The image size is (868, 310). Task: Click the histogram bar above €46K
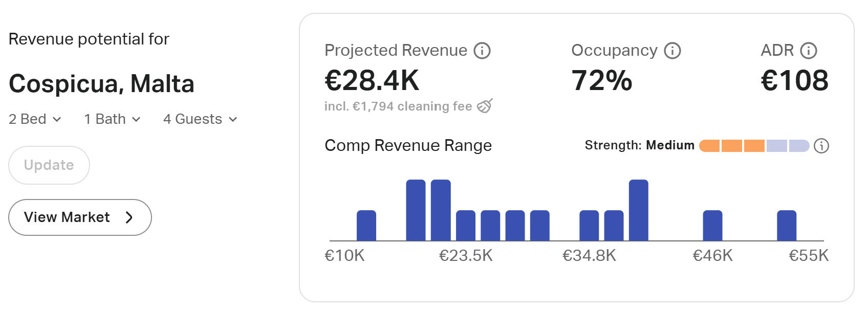pyautogui.click(x=712, y=226)
